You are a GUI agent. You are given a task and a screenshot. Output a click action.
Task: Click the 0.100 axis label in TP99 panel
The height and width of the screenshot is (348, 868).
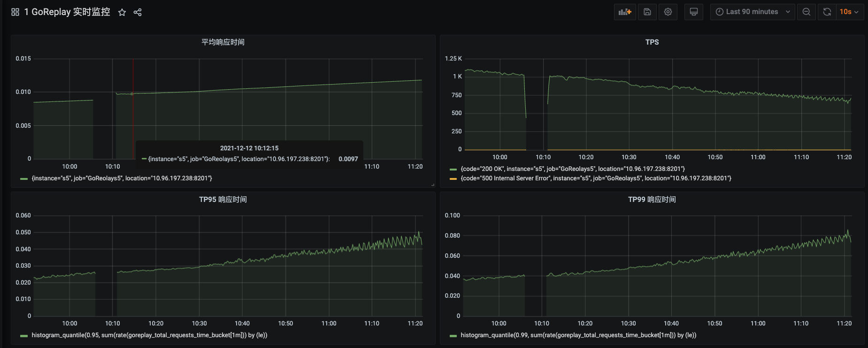point(453,216)
